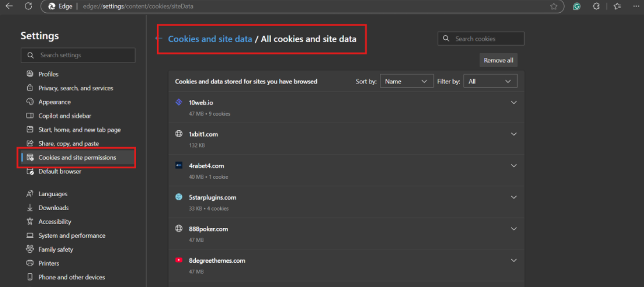Open Downloads settings label
644x287 pixels.
53,208
